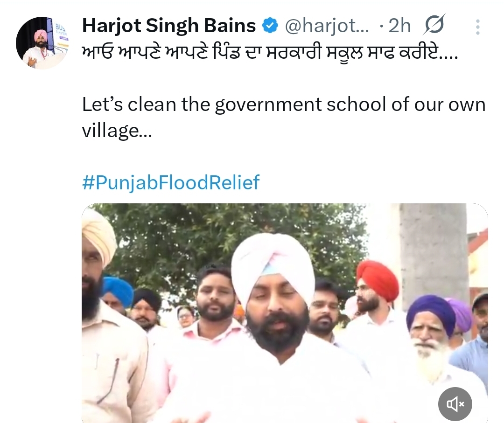This screenshot has height=423, width=504.
Task: Open the Harjot Singh Bains profile picture
Action: pos(42,43)
